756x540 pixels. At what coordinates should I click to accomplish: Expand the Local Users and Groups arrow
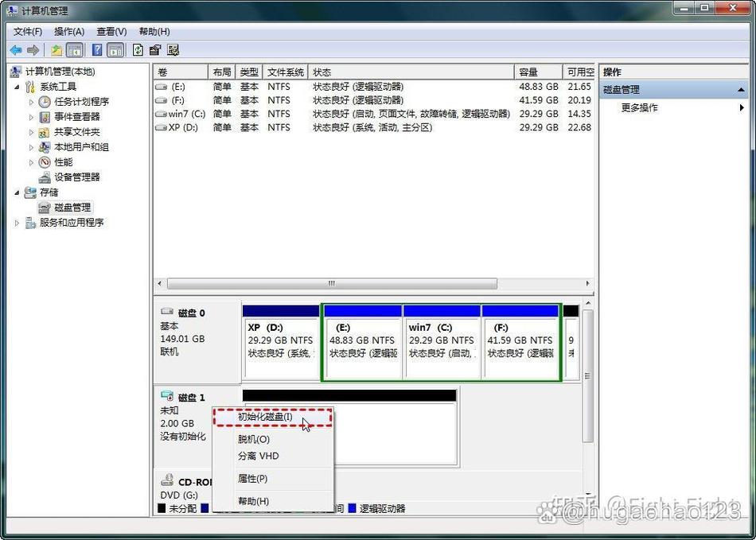[31, 147]
